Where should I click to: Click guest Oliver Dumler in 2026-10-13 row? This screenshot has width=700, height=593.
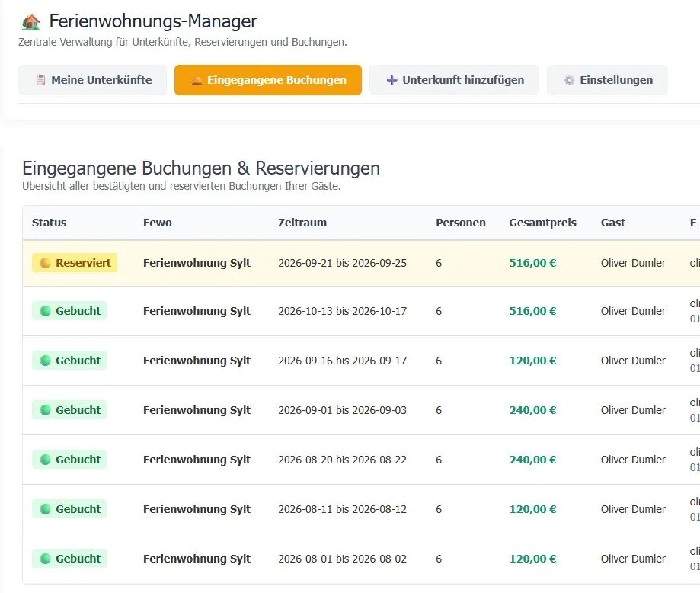pyautogui.click(x=633, y=311)
